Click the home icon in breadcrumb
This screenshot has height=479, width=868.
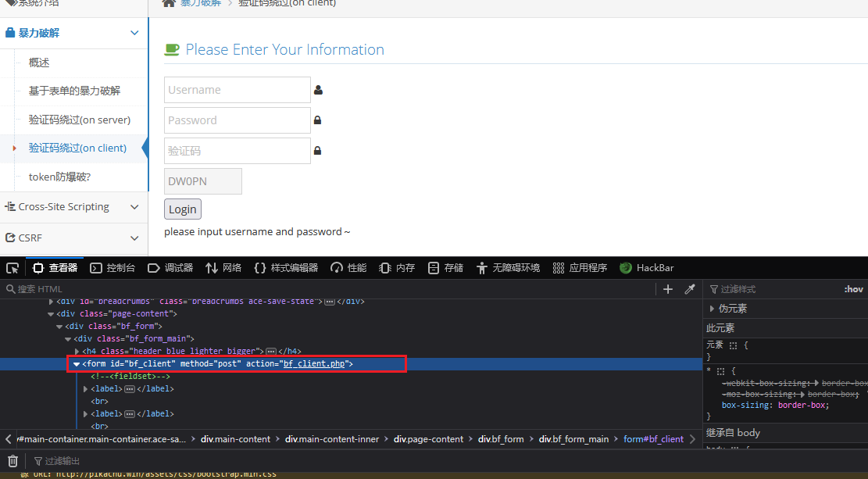pyautogui.click(x=169, y=3)
